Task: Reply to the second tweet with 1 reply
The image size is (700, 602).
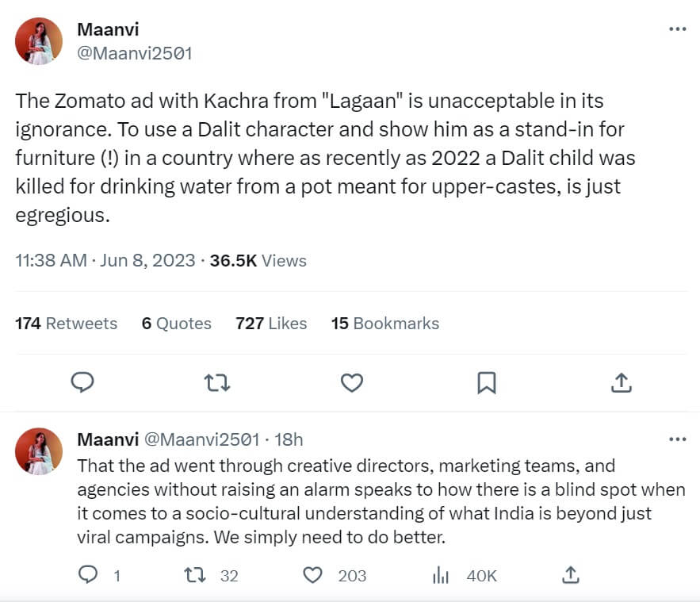Action: pyautogui.click(x=88, y=575)
